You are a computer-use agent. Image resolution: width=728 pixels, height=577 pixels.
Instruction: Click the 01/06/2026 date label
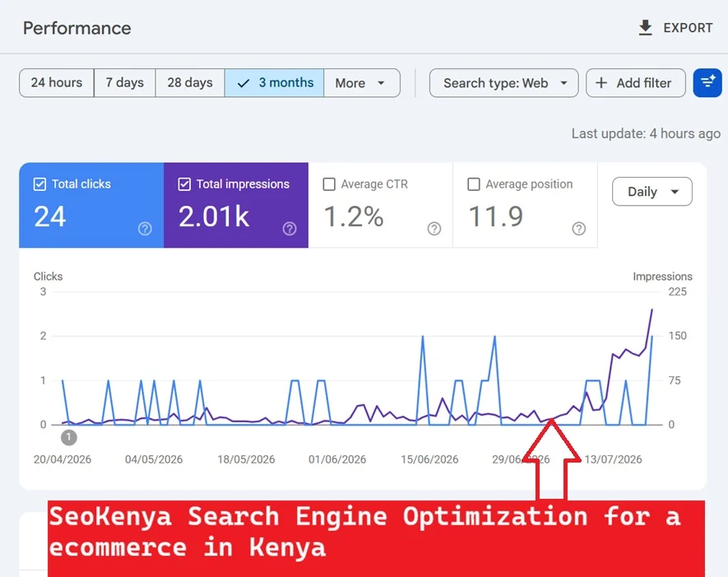(x=337, y=459)
